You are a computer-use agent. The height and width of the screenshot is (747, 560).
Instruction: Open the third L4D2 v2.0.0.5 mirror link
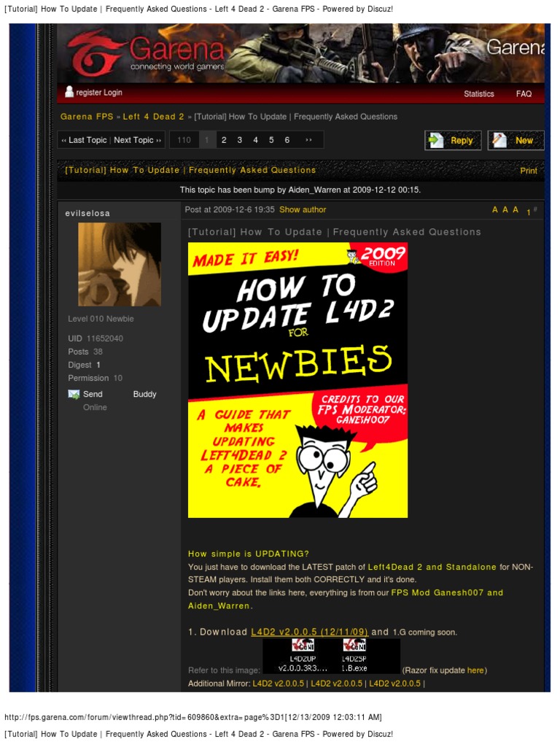[x=395, y=684]
